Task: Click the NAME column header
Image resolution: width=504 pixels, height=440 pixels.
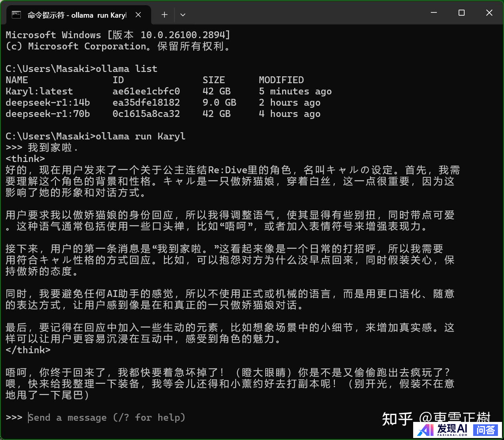Action: [17, 80]
